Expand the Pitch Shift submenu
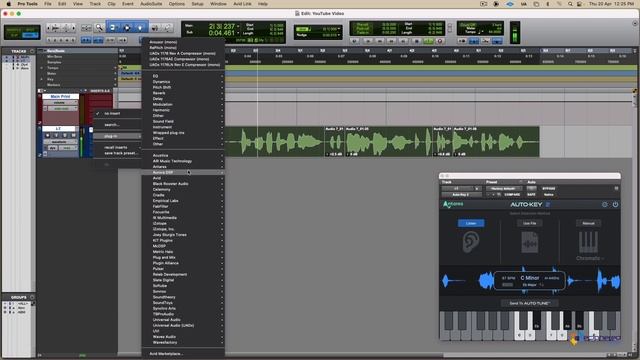This screenshot has width=640, height=360. point(183,87)
